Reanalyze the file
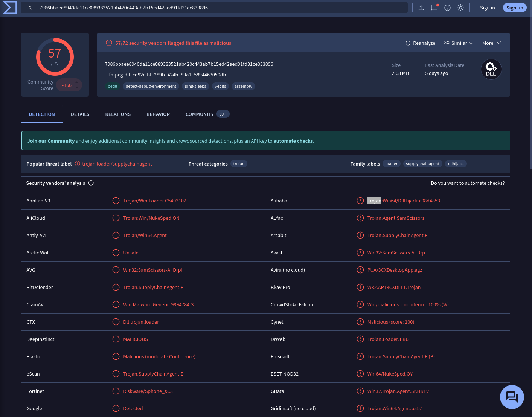This screenshot has width=532, height=417. pyautogui.click(x=420, y=43)
